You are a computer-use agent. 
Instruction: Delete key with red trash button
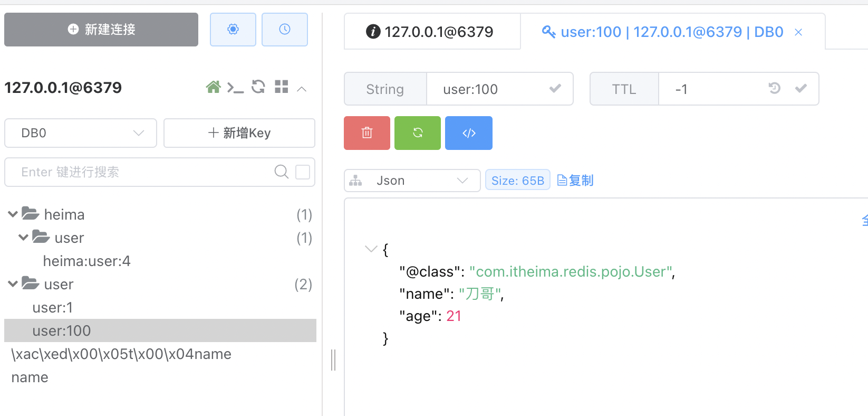(x=367, y=133)
